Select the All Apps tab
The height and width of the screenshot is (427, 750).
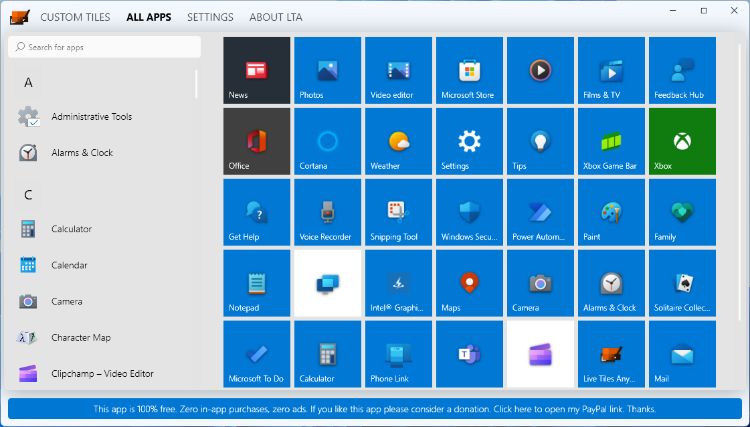pyautogui.click(x=149, y=17)
